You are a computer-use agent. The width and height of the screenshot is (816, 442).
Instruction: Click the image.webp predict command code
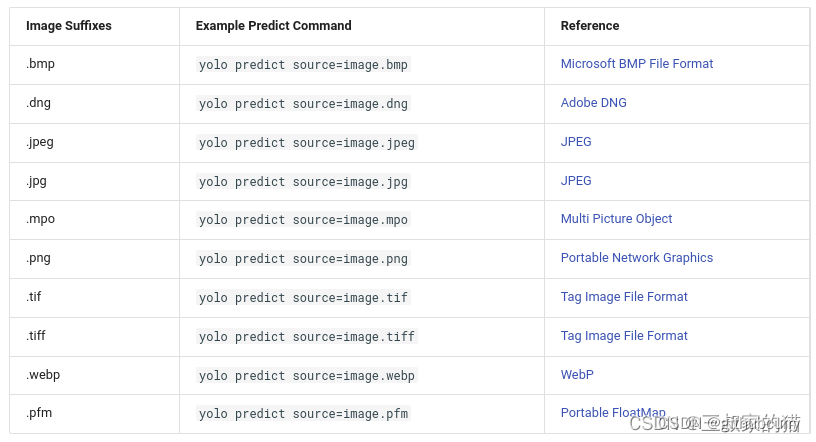coord(306,376)
